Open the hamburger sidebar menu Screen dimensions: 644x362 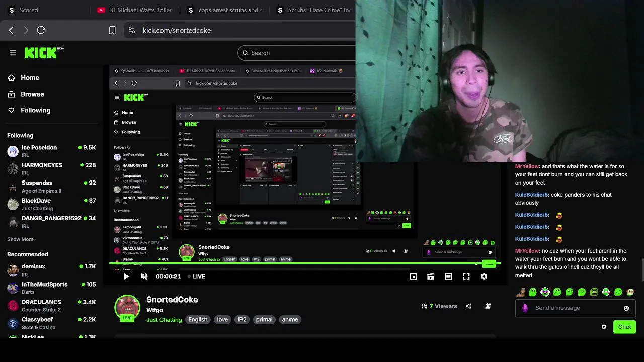(x=13, y=53)
